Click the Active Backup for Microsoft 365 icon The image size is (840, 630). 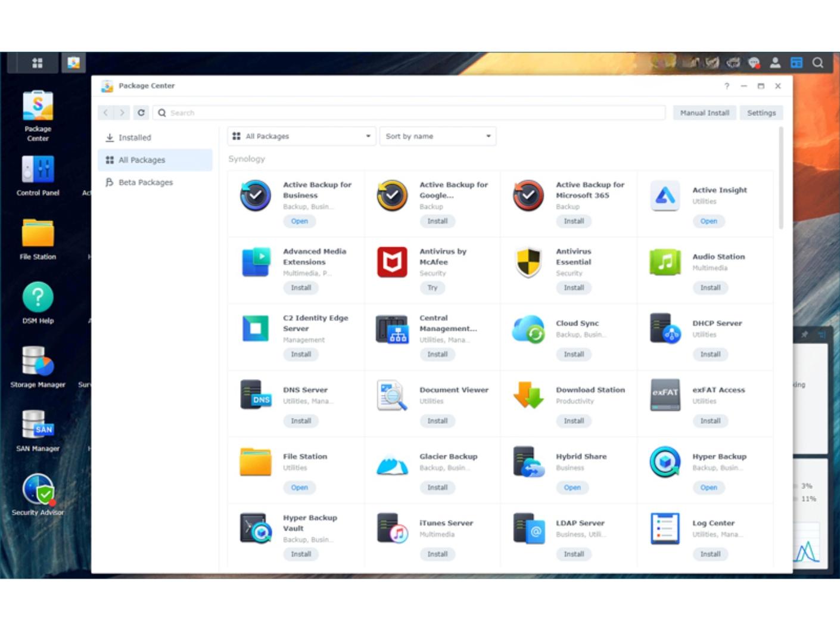(528, 195)
